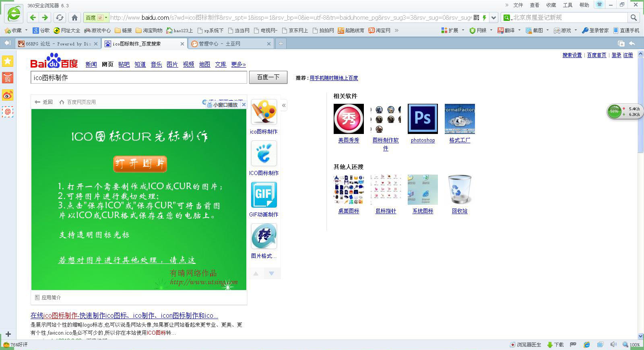Click the page vertical scrollbar thumb
This screenshot has height=350, width=644.
click(x=641, y=105)
